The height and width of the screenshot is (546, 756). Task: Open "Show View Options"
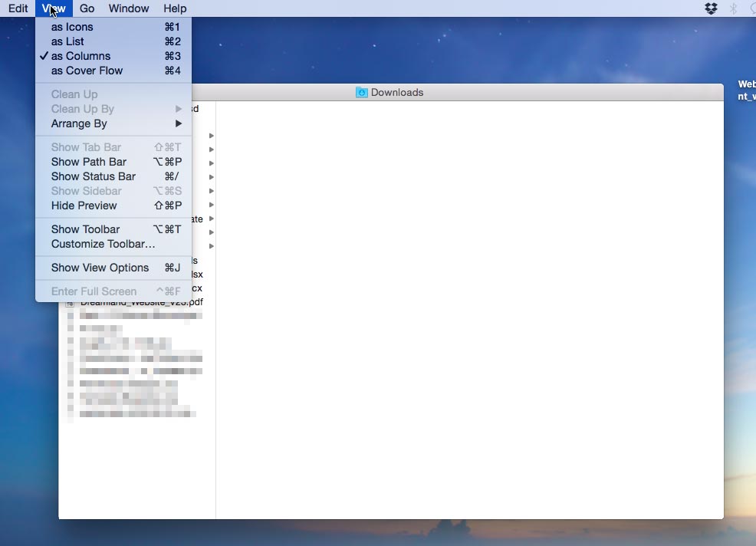(x=100, y=268)
